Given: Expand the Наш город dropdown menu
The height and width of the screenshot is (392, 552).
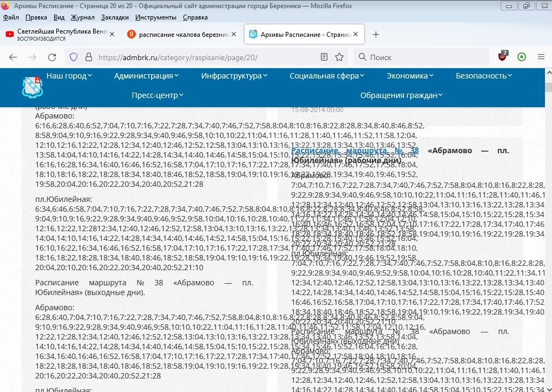Looking at the screenshot, I should click(69, 76).
